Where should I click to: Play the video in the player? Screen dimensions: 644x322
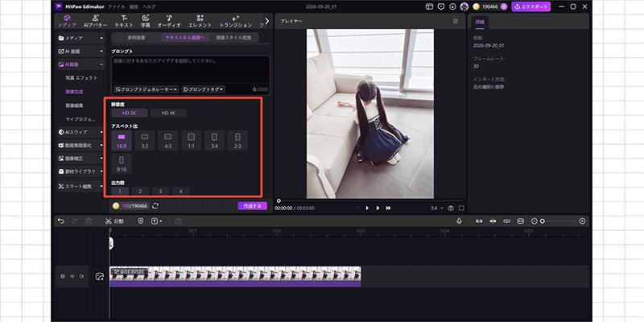367,208
